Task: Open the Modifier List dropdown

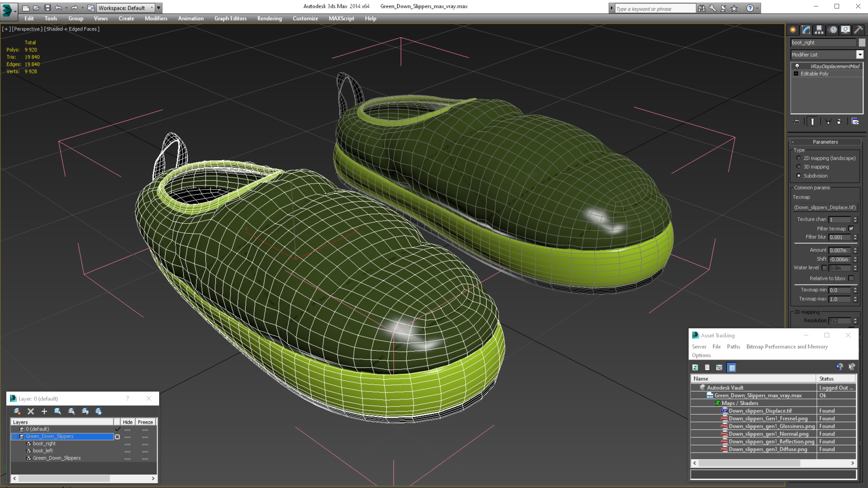Action: [860, 55]
